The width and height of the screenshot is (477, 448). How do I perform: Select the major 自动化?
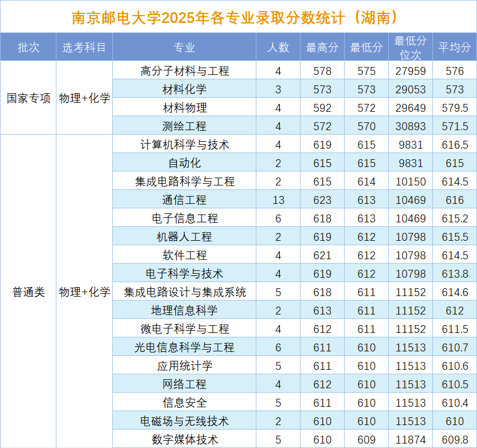184,163
